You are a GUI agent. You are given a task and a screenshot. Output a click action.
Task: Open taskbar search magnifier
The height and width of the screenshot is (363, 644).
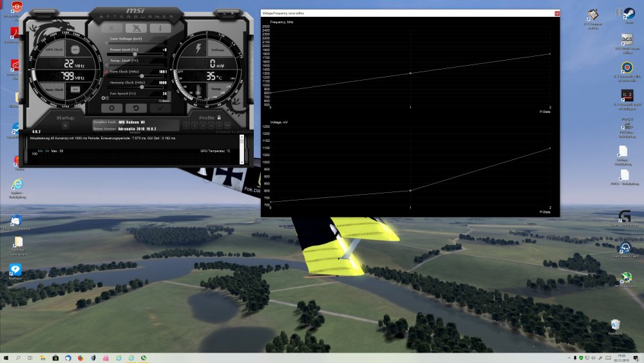click(18, 358)
